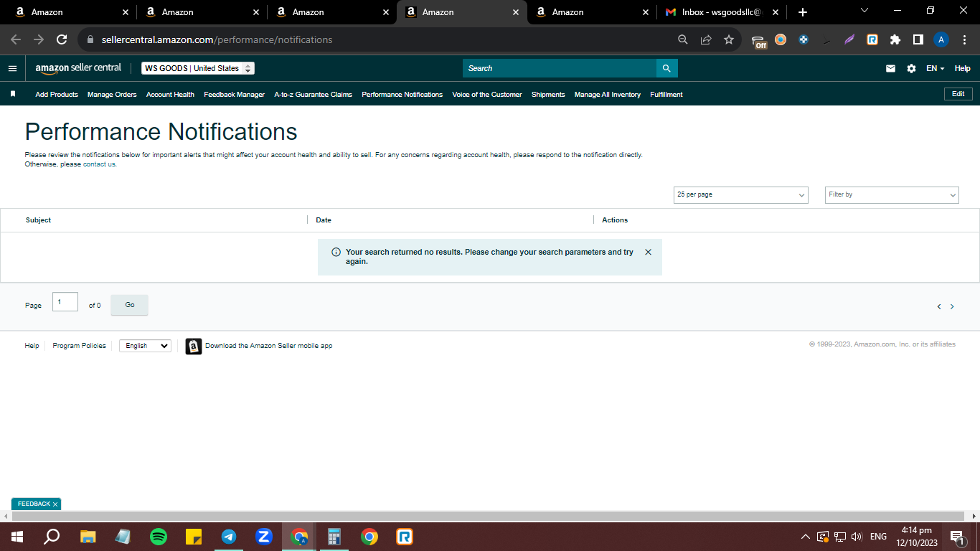Screen dimensions: 980x551
Task: Click the next page chevron arrow
Action: point(952,306)
